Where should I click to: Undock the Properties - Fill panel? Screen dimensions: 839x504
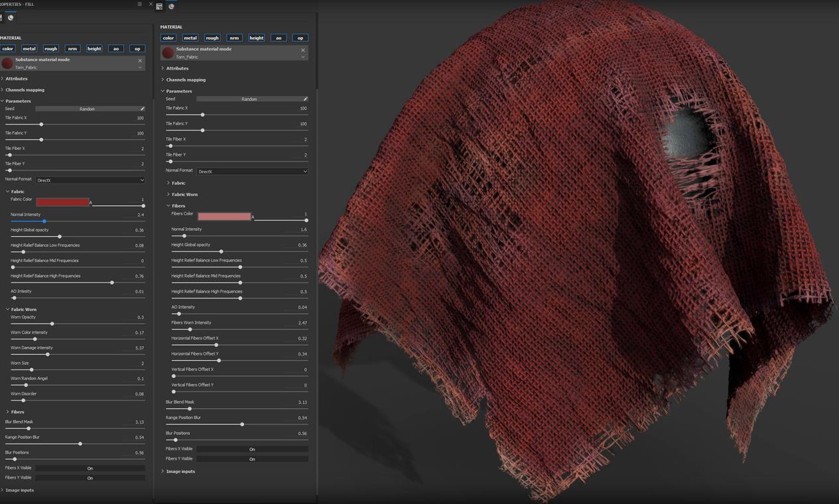point(139,4)
